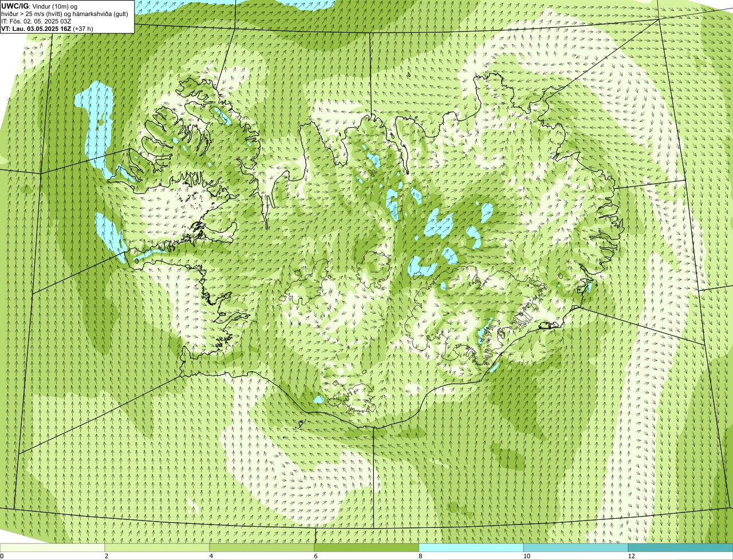The image size is (733, 560).
Task: Click the 'hviður > 25 m/s (hvítt)' legend line
Action: (65, 14)
